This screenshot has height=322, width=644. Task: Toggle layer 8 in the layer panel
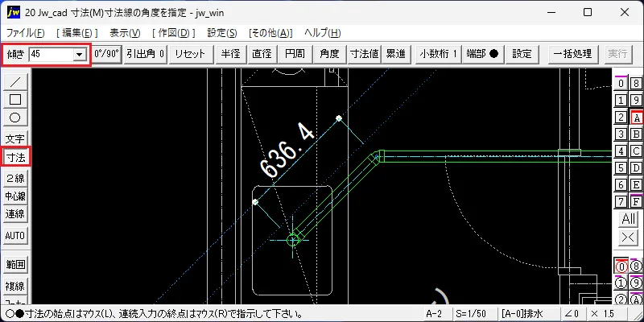[x=636, y=84]
